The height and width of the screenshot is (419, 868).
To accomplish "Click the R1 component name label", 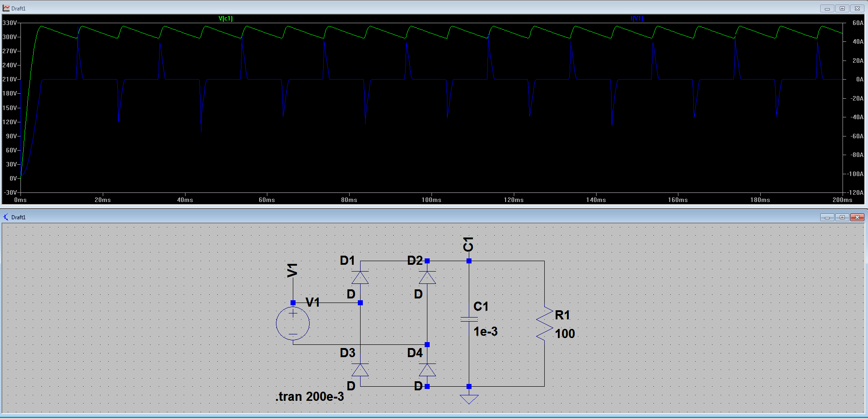I will [x=562, y=315].
